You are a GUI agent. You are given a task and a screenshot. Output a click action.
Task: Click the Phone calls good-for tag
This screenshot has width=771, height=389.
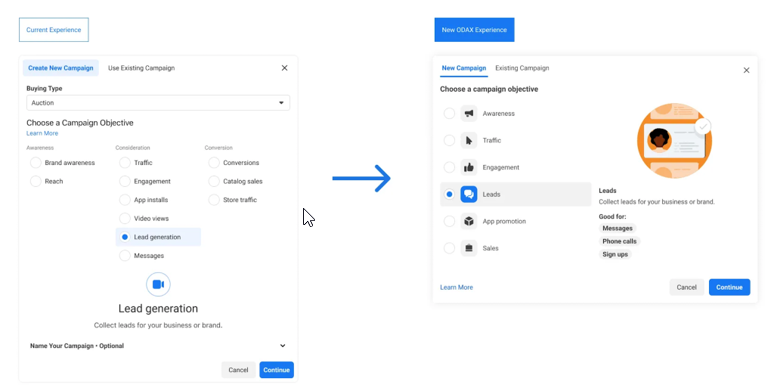click(x=619, y=241)
